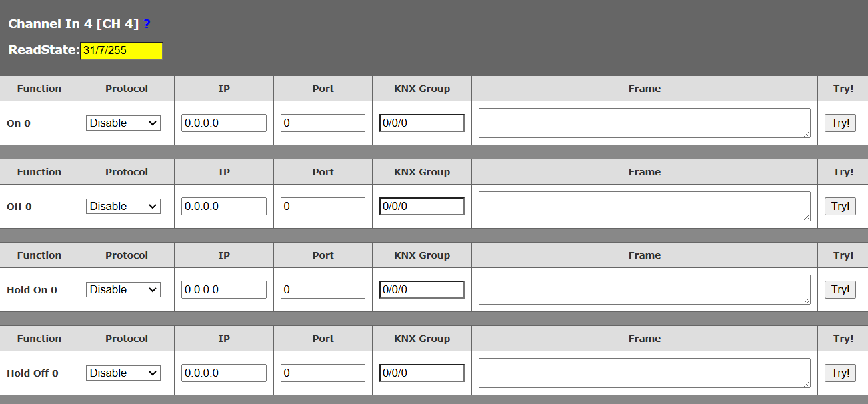
Task: Test Hold On 0 with Try! button
Action: click(x=840, y=289)
